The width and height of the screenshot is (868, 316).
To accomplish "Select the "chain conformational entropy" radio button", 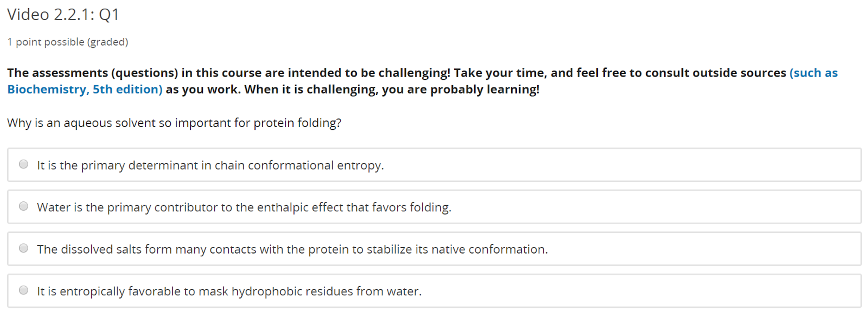I will pyautogui.click(x=23, y=164).
